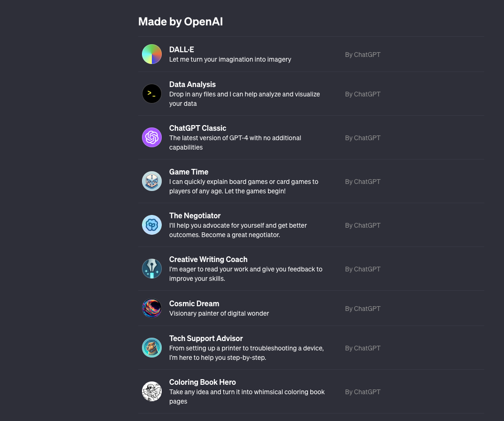Click The Negotiator light blue icon
504x421 pixels.
point(152,225)
